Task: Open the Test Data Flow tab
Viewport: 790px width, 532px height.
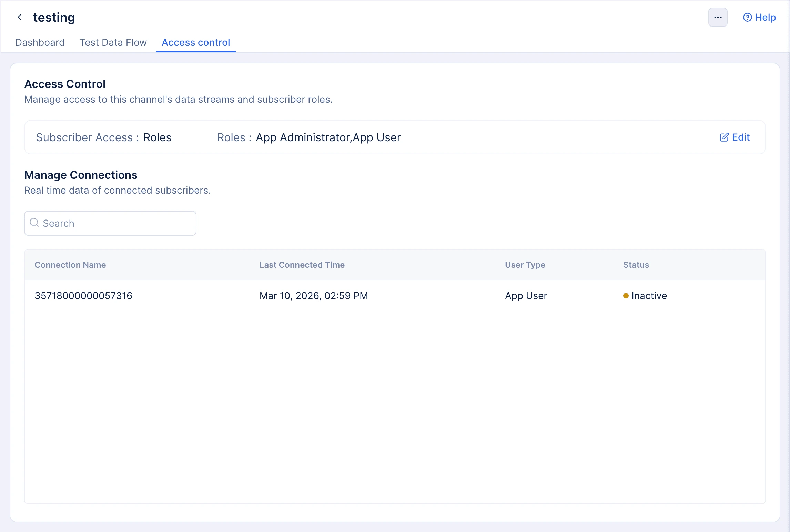Action: tap(113, 42)
